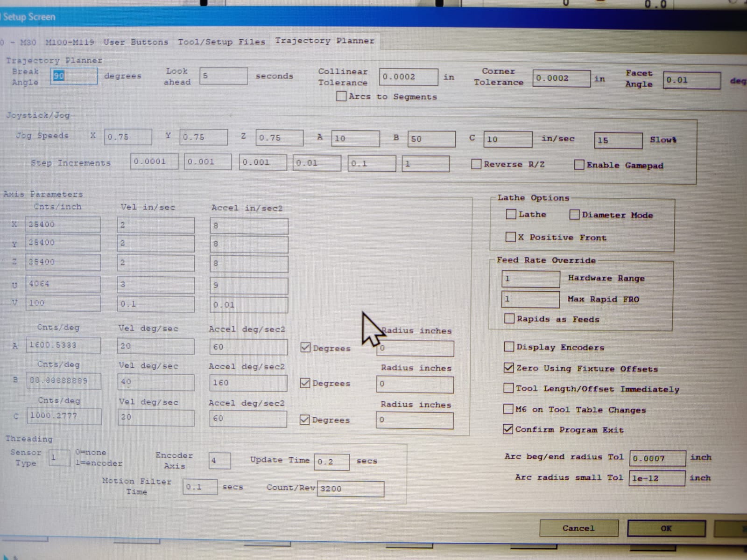Click the OK button
Viewport: 747px width, 560px height.
coord(666,528)
